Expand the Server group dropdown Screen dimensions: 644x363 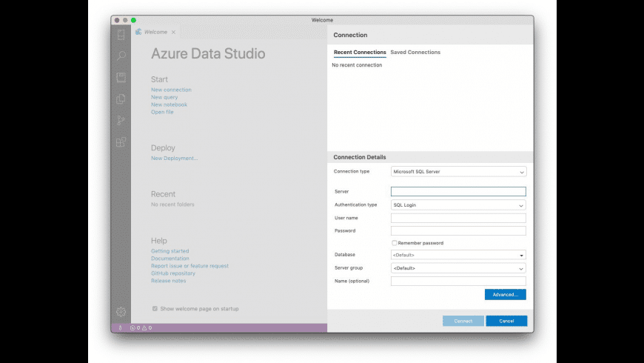pyautogui.click(x=458, y=268)
